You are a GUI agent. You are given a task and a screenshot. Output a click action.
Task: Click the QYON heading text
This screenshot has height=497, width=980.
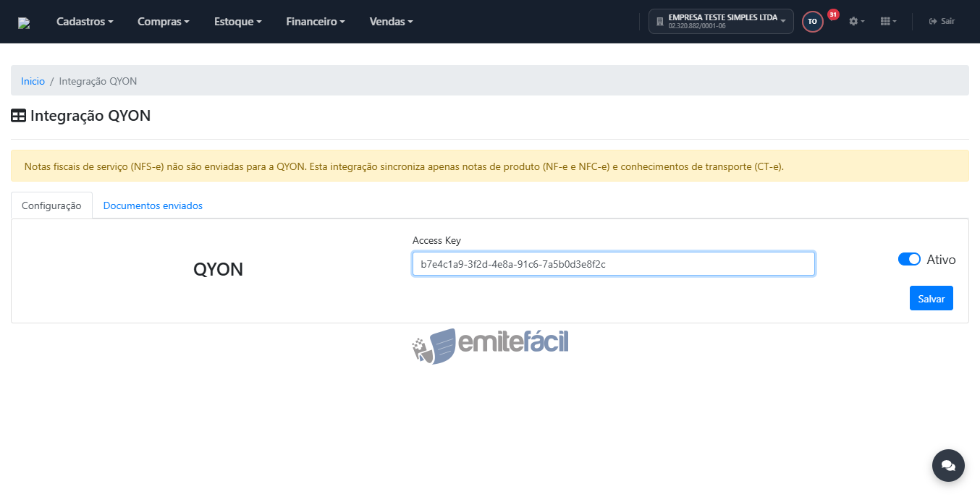pos(218,269)
